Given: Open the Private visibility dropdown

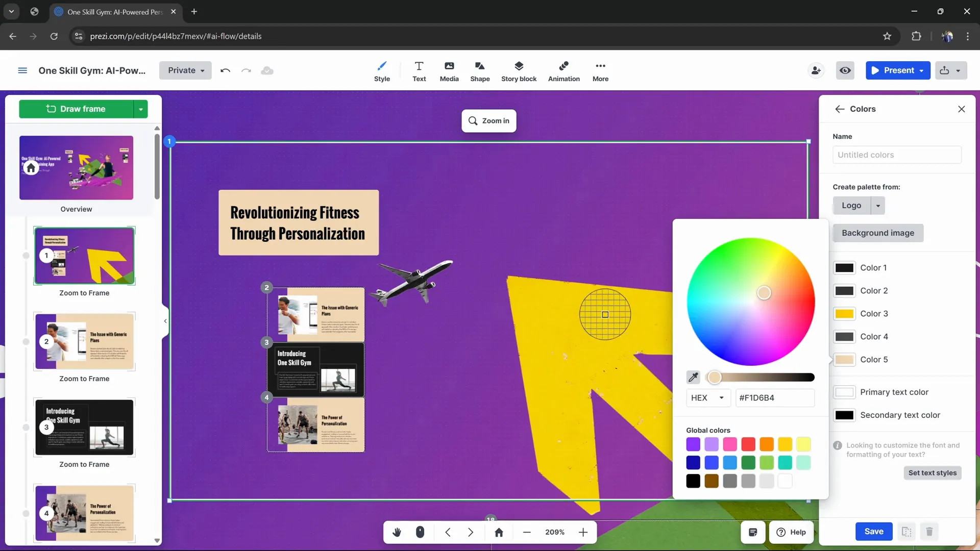Looking at the screenshot, I should coord(185,70).
